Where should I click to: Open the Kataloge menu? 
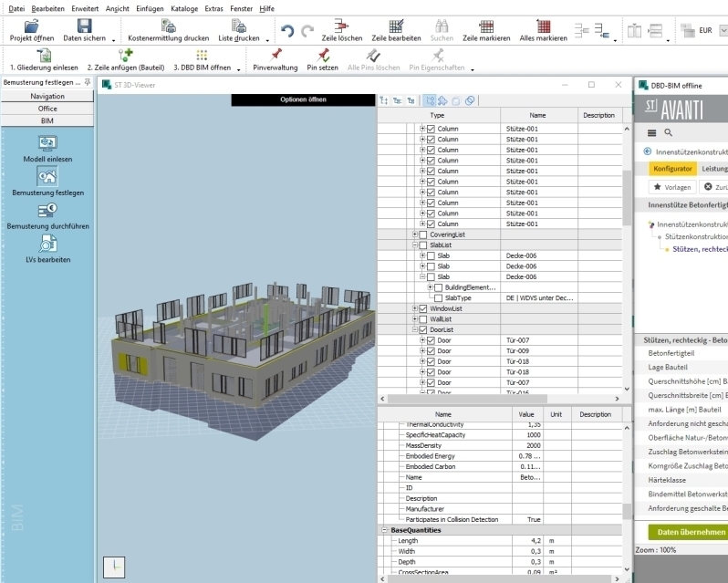pyautogui.click(x=183, y=7)
